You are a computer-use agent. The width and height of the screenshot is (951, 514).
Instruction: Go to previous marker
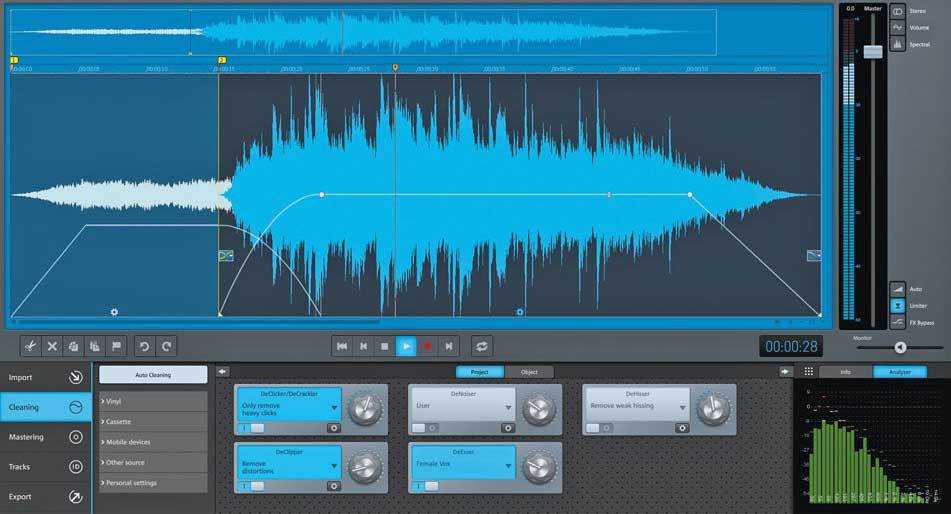pos(363,347)
